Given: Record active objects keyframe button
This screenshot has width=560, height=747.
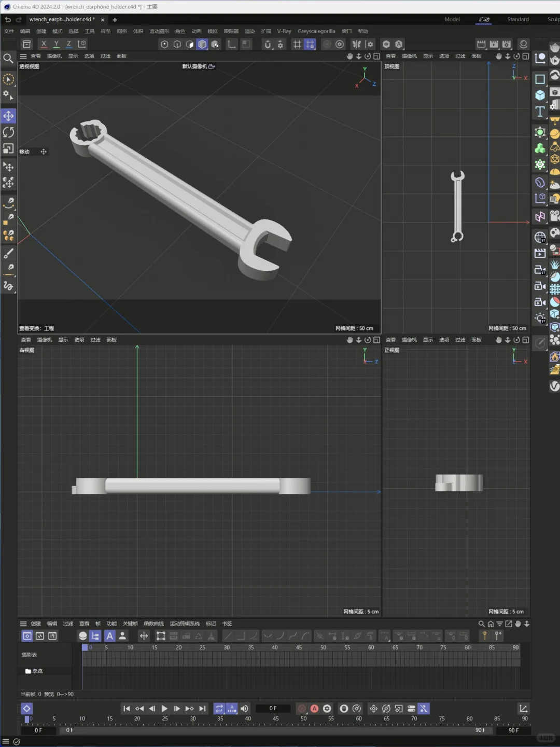Looking at the screenshot, I should 302,709.
